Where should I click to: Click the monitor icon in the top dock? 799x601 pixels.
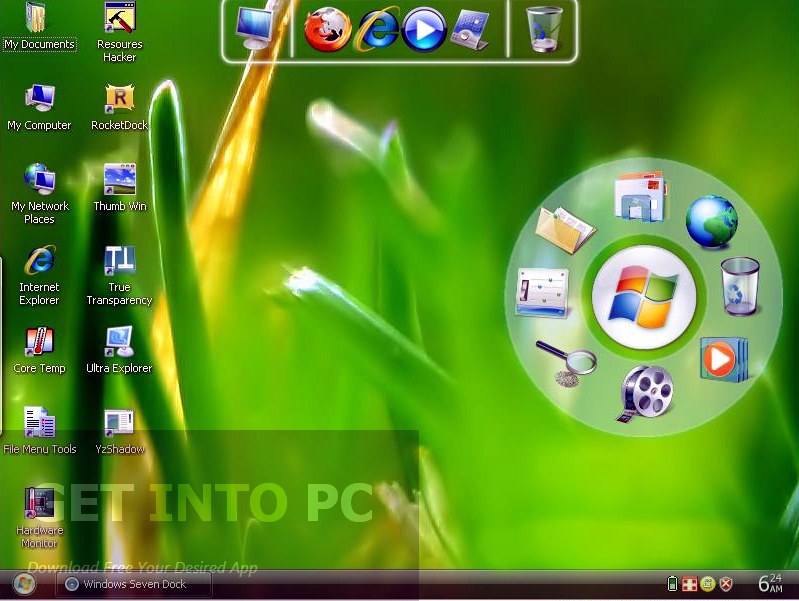[254, 29]
